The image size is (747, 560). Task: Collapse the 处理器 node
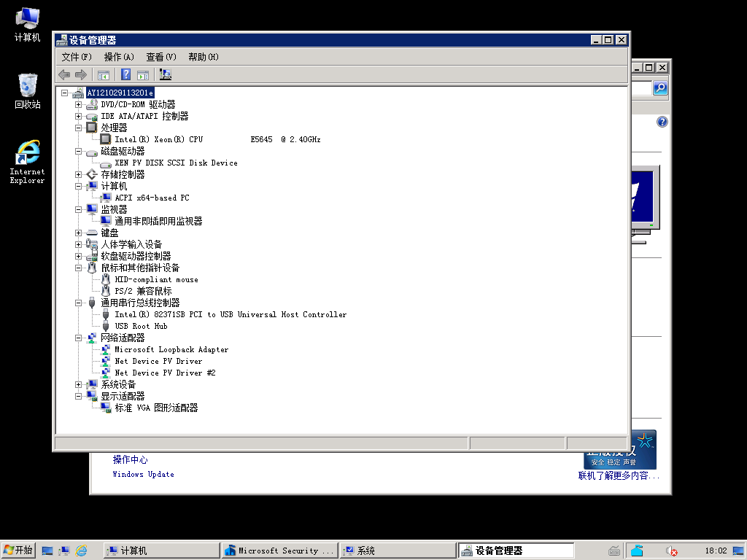(x=78, y=128)
